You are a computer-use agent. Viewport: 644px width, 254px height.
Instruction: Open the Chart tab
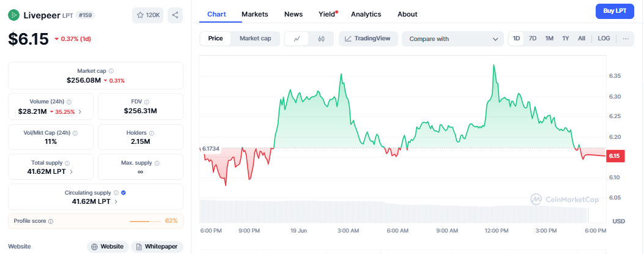217,15
